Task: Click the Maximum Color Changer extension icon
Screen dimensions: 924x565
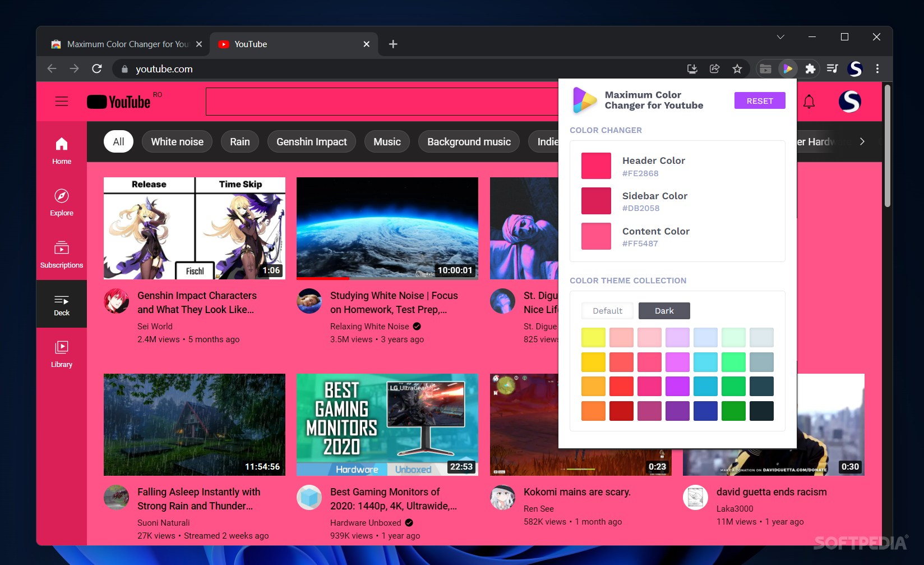Action: point(788,69)
